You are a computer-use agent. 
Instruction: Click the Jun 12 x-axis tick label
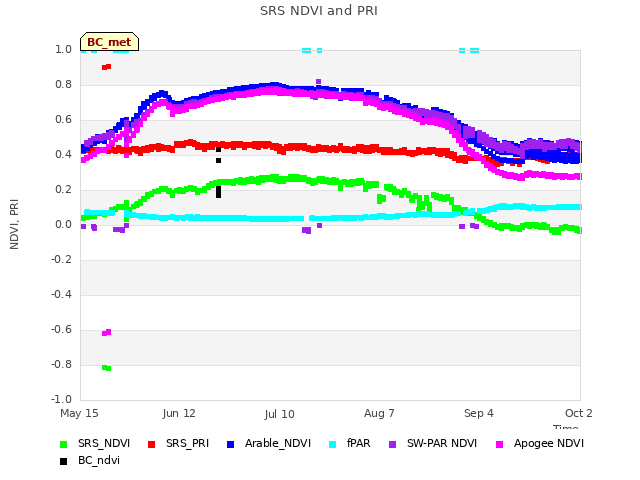tap(179, 413)
